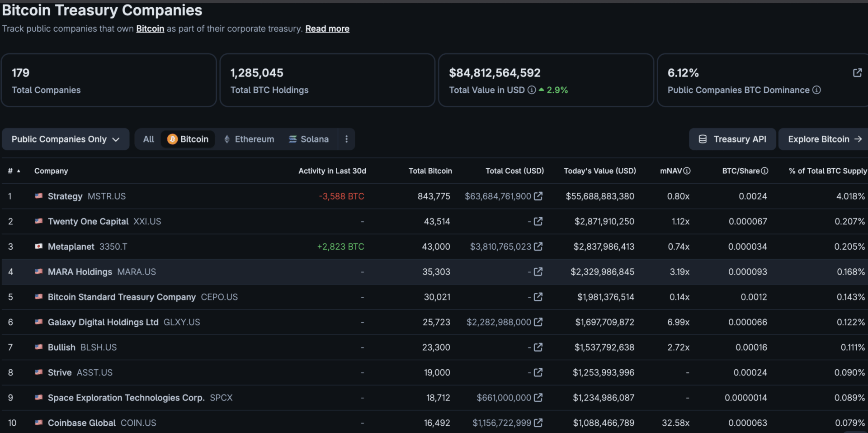Open the Bitcoin hyperlink in description
Viewport: 868px width, 433px height.
150,29
